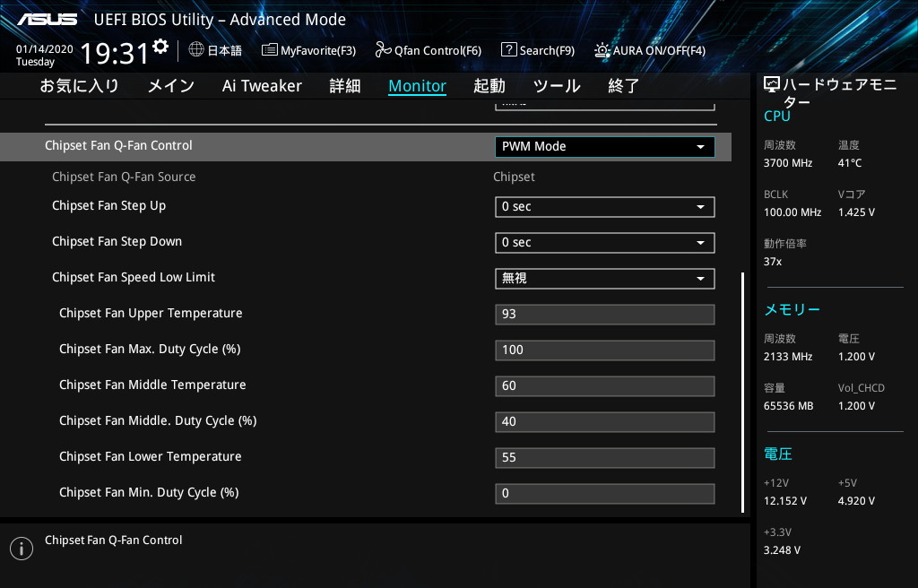Click the Chipset Fan Step Down label
This screenshot has height=588, width=918.
click(x=117, y=241)
